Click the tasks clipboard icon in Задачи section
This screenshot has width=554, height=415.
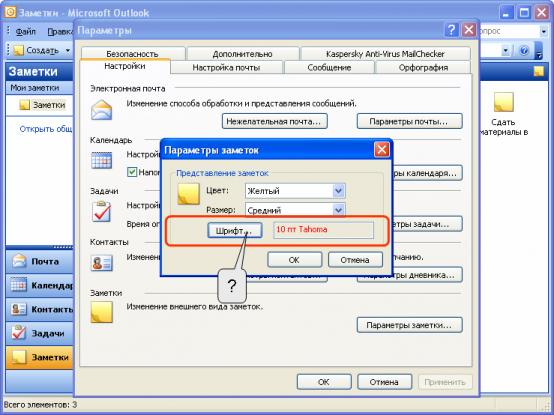coord(102,211)
